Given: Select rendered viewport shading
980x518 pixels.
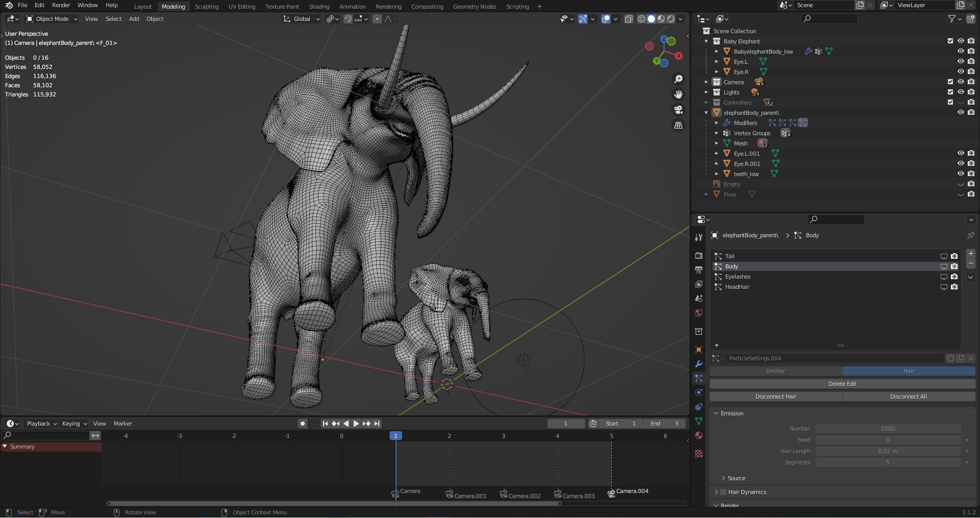Looking at the screenshot, I should tap(671, 19).
